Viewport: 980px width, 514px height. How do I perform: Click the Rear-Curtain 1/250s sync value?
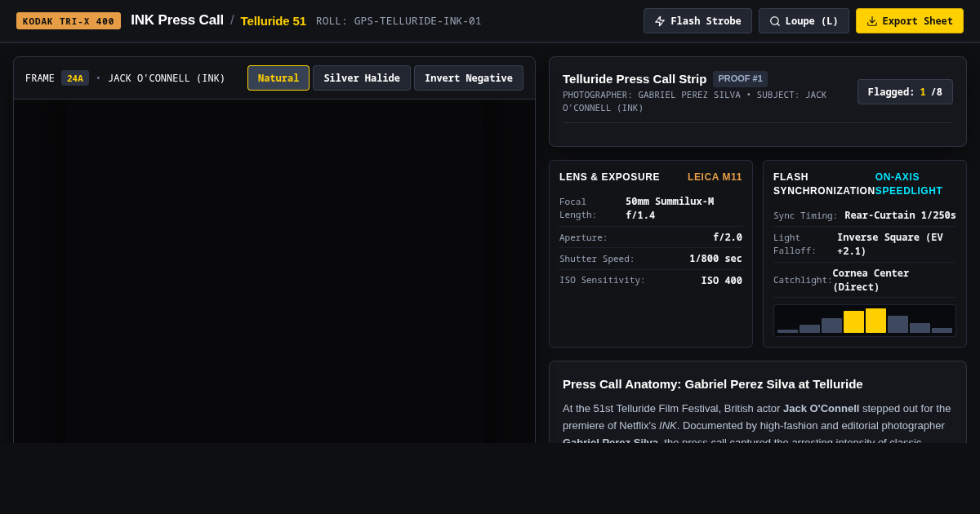[900, 215]
